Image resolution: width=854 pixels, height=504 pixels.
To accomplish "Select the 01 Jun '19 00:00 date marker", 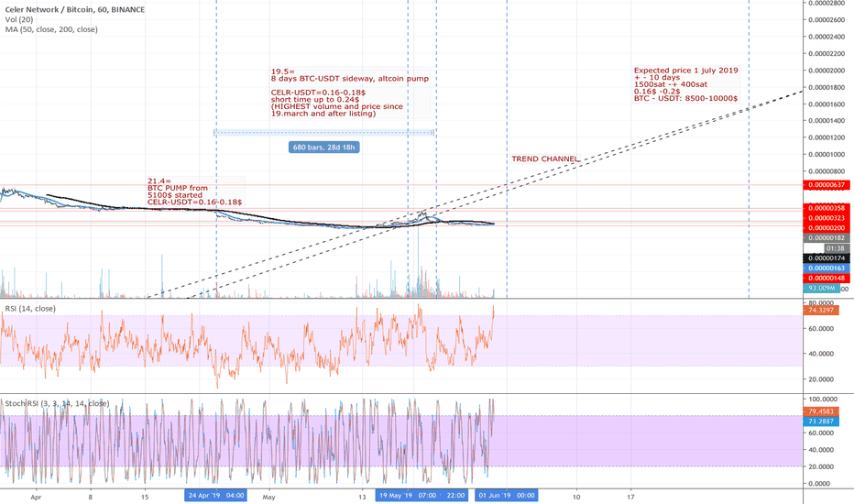I will click(x=507, y=495).
